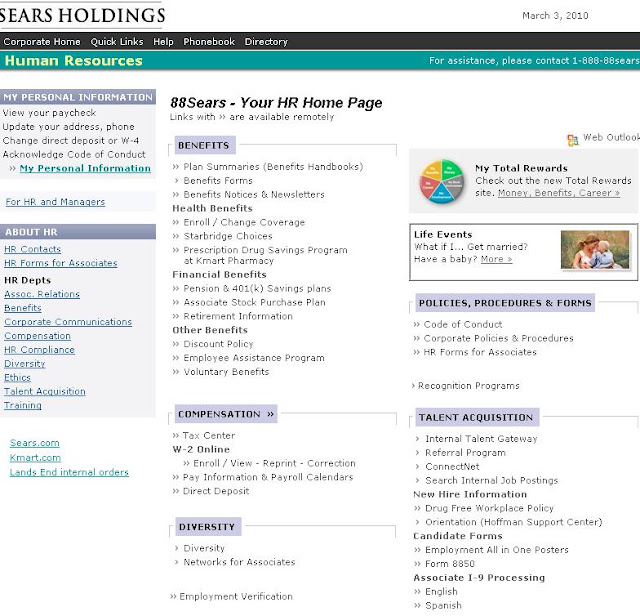This screenshot has height=616, width=640.
Task: Open the Employment Verification link
Action: pos(236,596)
